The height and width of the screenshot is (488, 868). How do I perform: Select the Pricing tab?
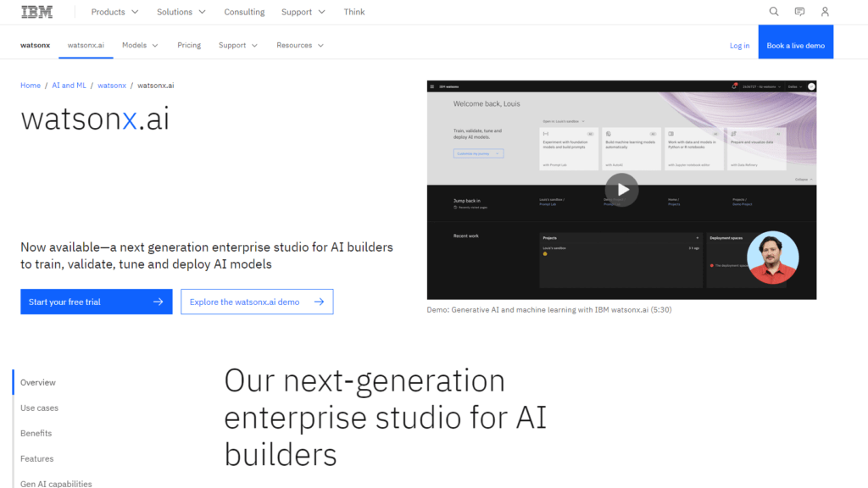pyautogui.click(x=189, y=45)
